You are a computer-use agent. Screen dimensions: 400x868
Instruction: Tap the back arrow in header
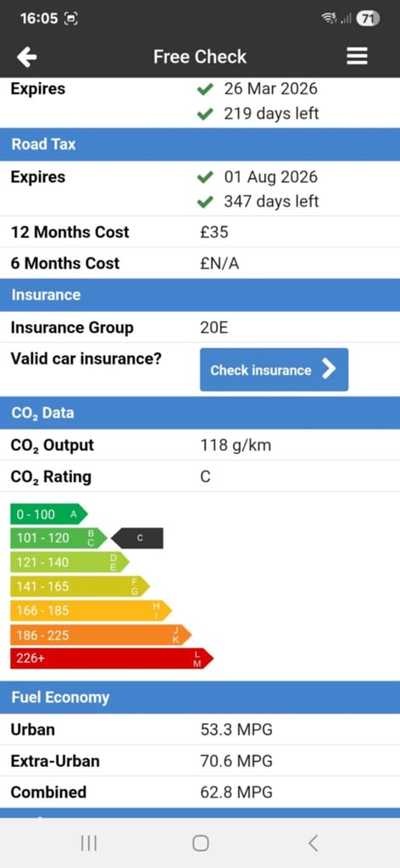click(x=26, y=57)
